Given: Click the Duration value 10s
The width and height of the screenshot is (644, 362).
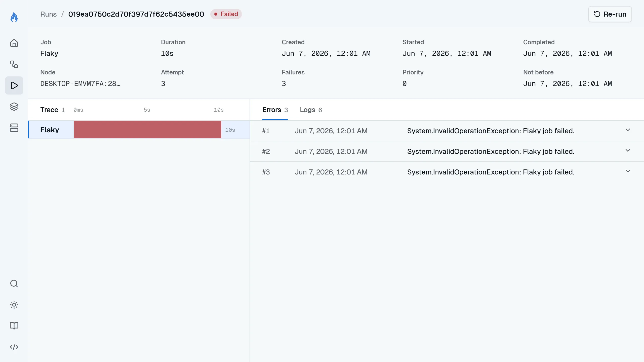Looking at the screenshot, I should point(167,54).
